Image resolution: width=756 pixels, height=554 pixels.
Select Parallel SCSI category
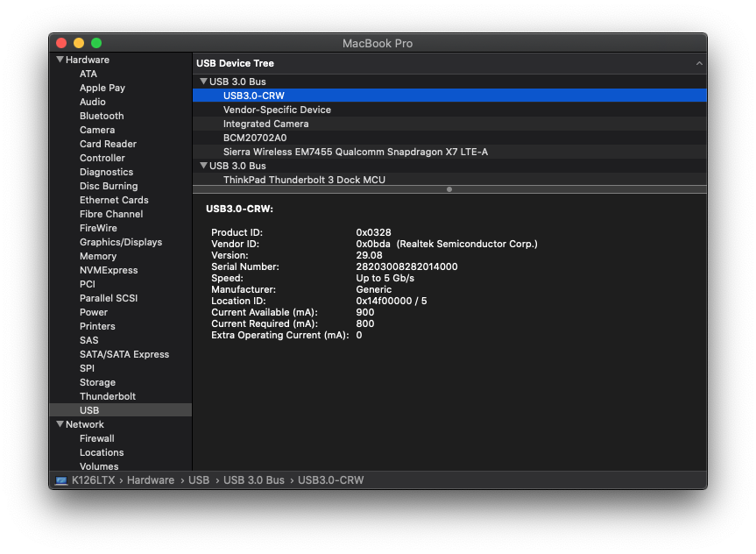point(109,298)
